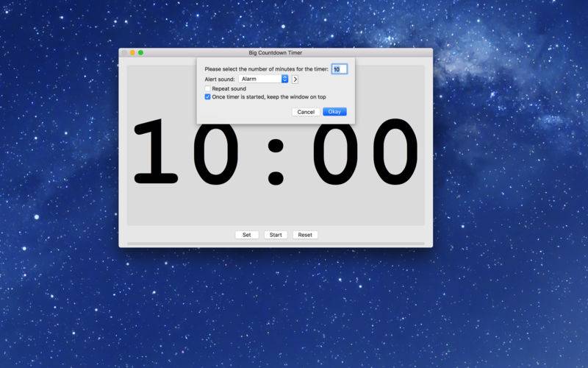
Task: Enable the Repeat sound checkbox
Action: tap(207, 88)
